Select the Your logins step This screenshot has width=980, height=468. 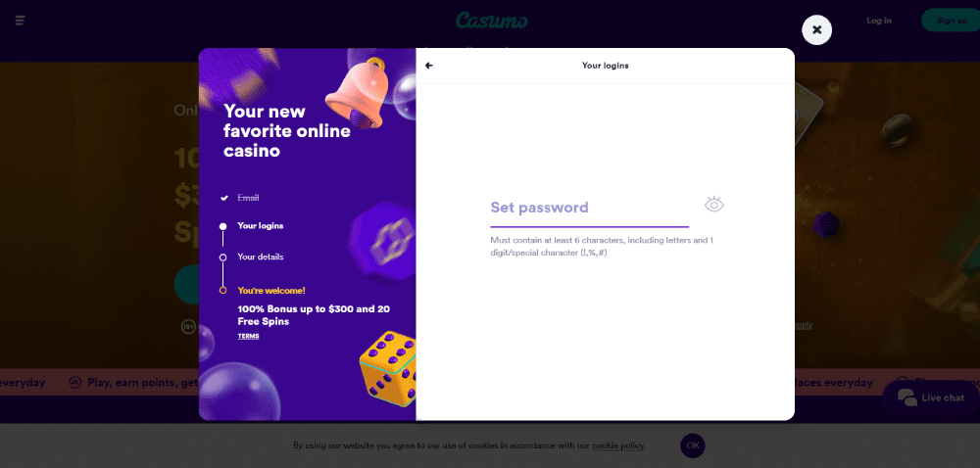coord(261,226)
